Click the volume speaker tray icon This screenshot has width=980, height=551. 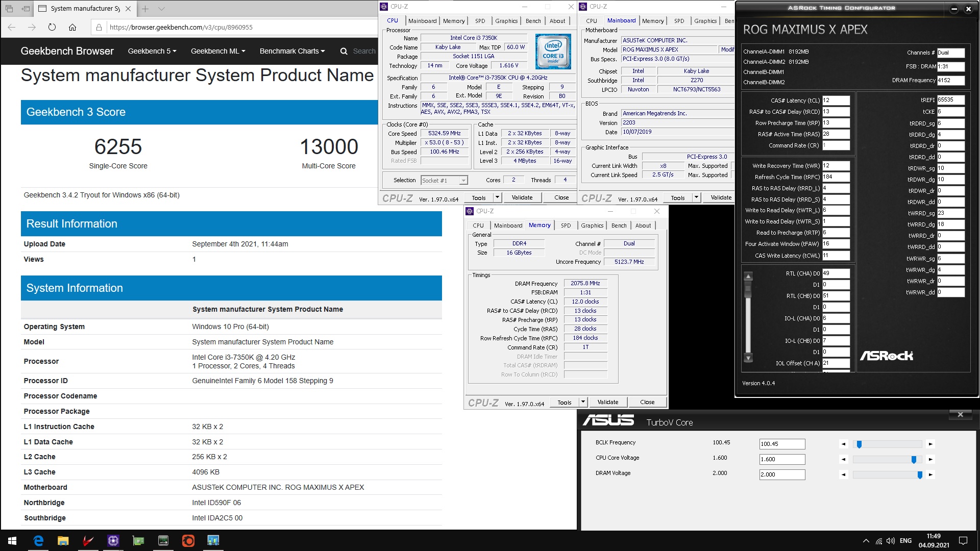pyautogui.click(x=891, y=541)
